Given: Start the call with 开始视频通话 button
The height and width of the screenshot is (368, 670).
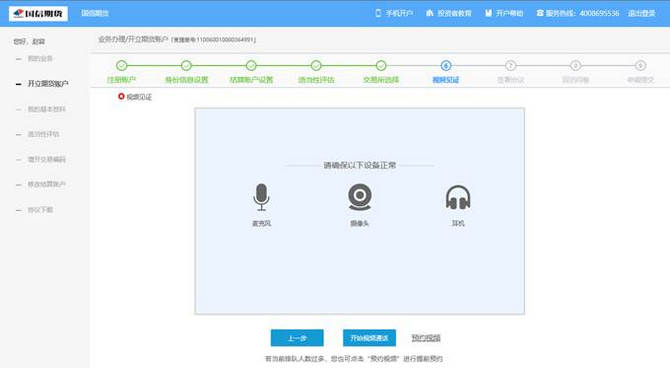Looking at the screenshot, I should click(x=369, y=338).
